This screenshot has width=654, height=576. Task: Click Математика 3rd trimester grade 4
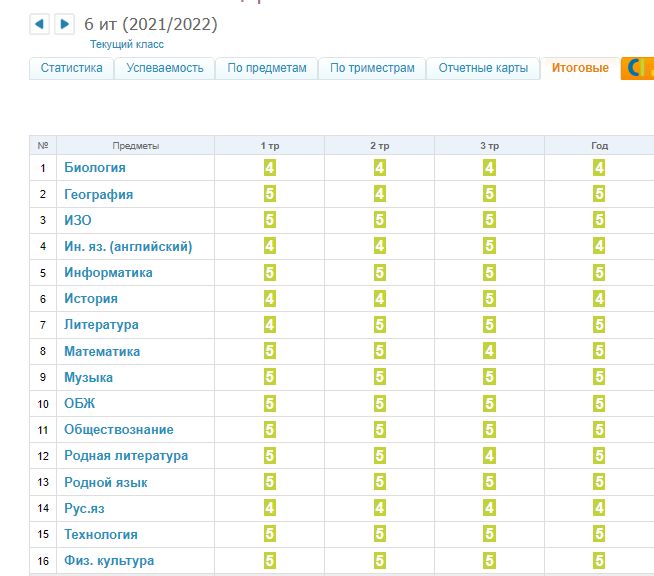click(489, 351)
